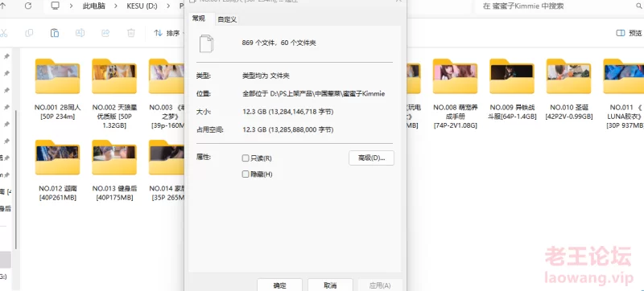Click the refresh icon in Explorer's address bar

point(28,6)
